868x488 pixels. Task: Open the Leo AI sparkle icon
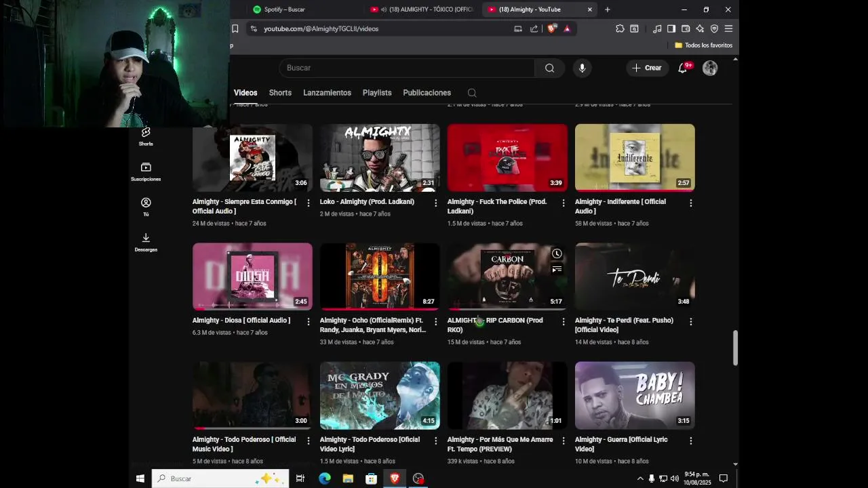[700, 28]
